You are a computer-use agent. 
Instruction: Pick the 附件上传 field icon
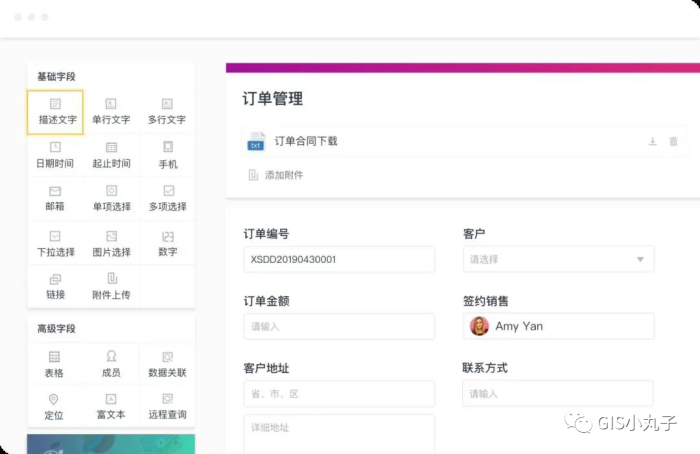pos(111,279)
